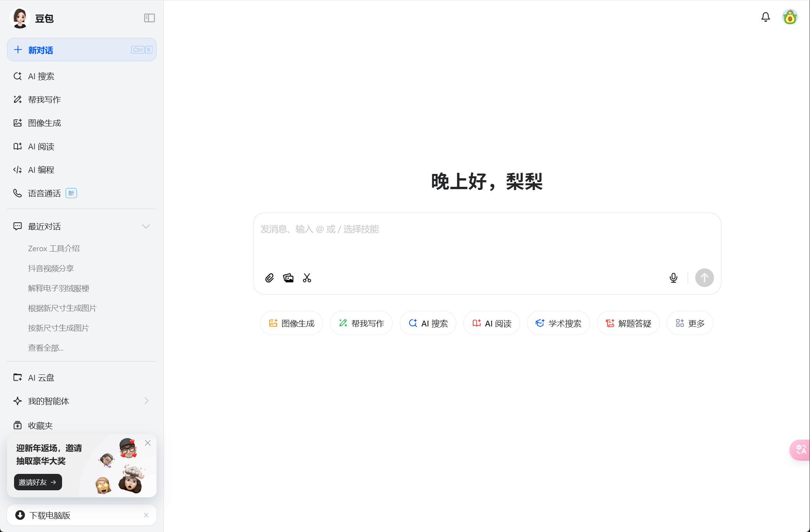Click the pink translate floating icon
Viewport: 810px width, 532px height.
click(x=801, y=450)
